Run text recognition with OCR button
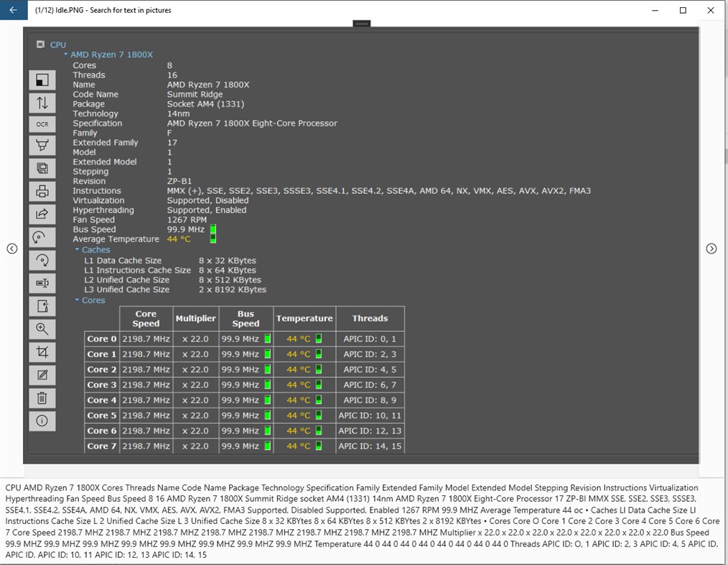The height and width of the screenshot is (565, 728). [42, 124]
